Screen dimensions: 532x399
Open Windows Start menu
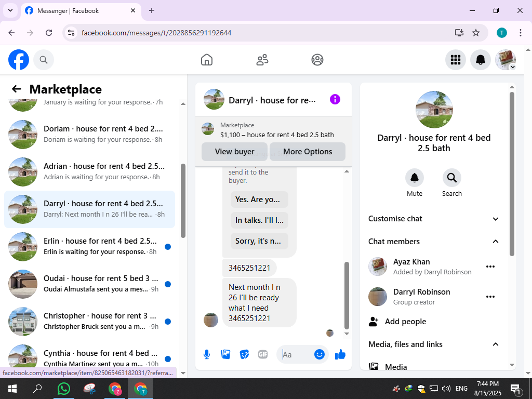tap(12, 389)
